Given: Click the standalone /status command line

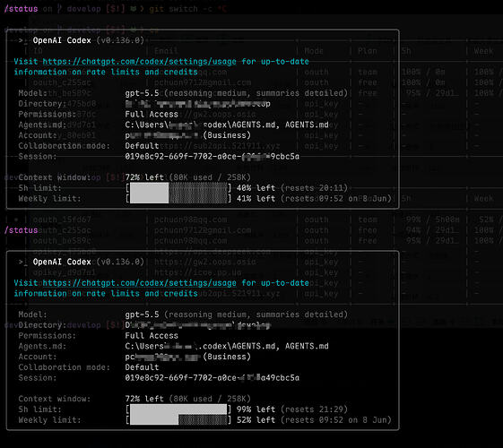Looking at the screenshot, I should point(22,230).
